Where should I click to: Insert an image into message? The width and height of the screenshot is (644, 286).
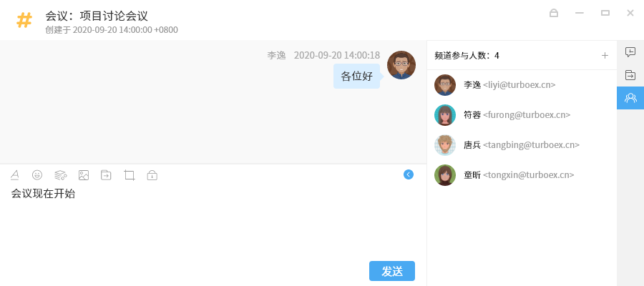point(84,175)
